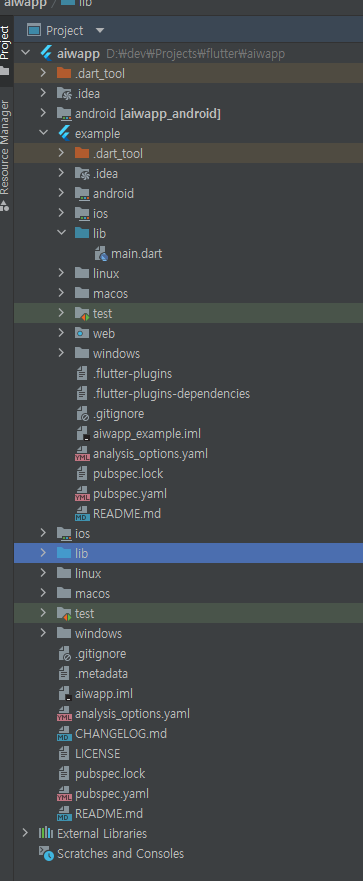Expand the root-level windows folder
This screenshot has width=363, height=881.
(43, 633)
